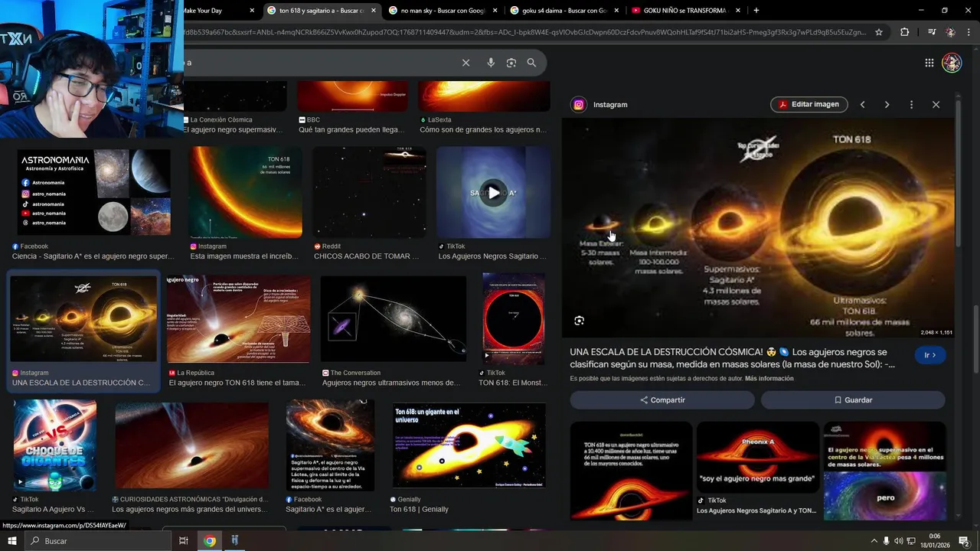The image size is (980, 551).
Task: Open Google Lens image search icon
Action: 511,63
